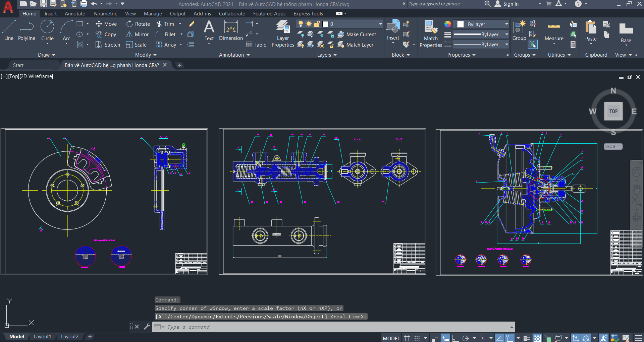This screenshot has width=644, height=342.
Task: Click the Stretch tool
Action: tap(108, 45)
